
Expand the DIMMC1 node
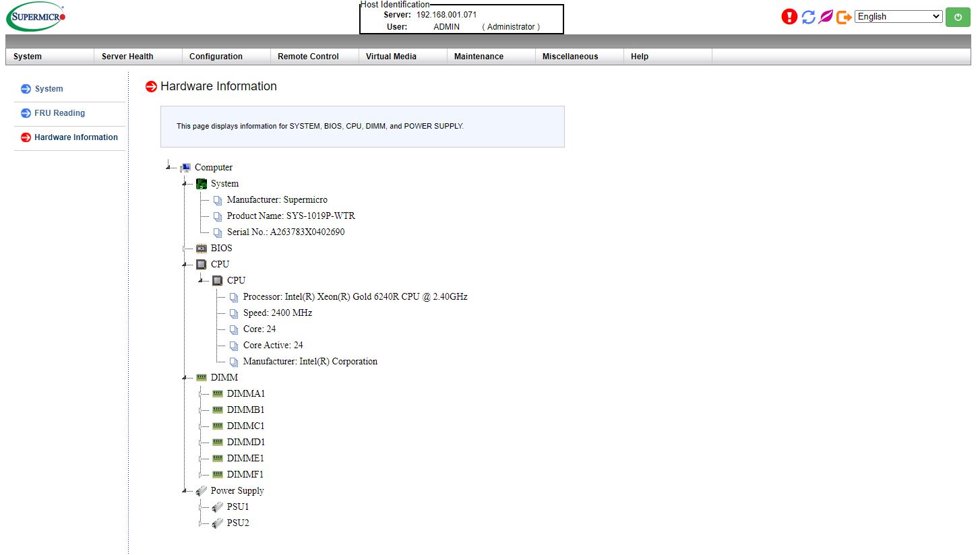[x=200, y=426]
